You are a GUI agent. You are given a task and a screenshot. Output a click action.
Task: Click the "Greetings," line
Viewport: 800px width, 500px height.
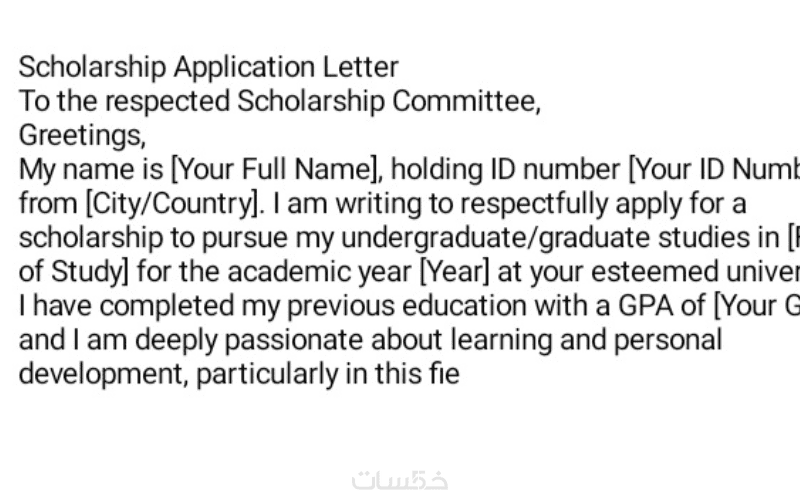click(x=82, y=135)
